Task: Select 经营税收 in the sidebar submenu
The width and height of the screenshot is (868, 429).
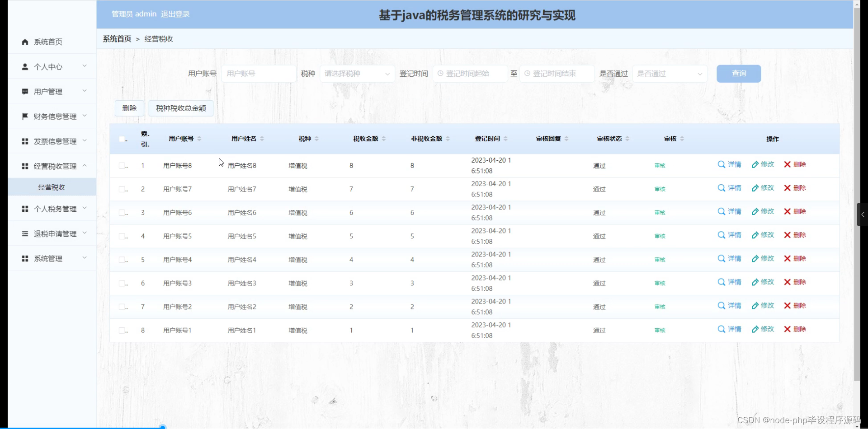Action: coord(51,187)
